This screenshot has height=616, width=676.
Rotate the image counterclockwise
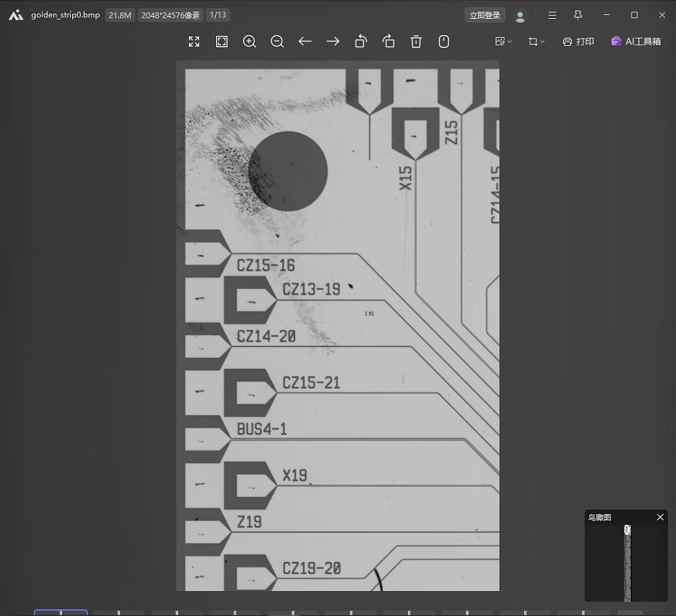click(x=361, y=42)
